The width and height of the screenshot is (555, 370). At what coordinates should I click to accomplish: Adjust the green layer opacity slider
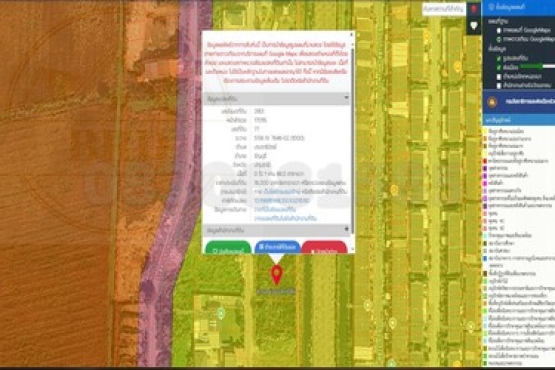(x=537, y=66)
